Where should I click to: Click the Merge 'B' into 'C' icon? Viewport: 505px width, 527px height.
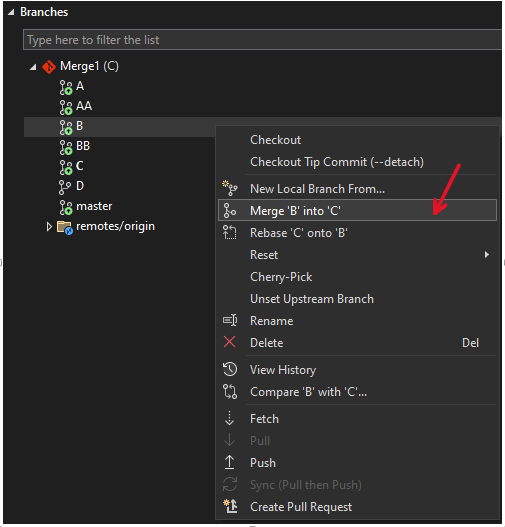(x=230, y=210)
